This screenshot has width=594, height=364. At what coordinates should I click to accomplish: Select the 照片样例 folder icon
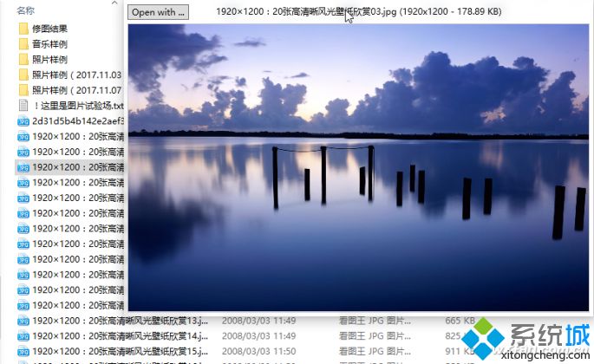coord(23,60)
